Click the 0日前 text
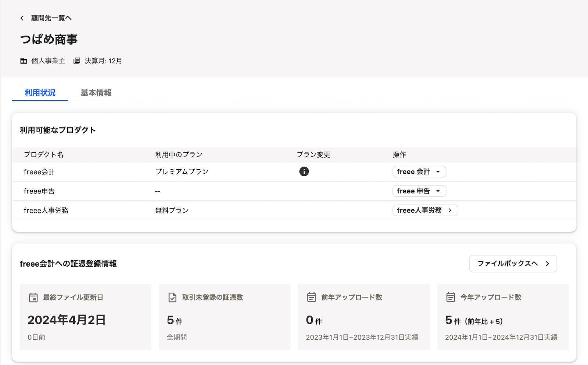588x365 pixels. tap(36, 337)
